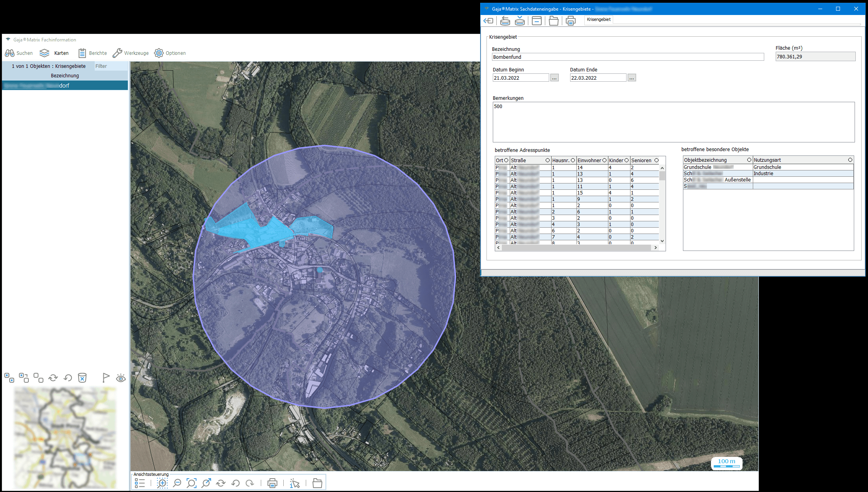This screenshot has height=492, width=868.
Task: Click the printer icon in Sachdateneingabe toolbar
Action: coord(571,21)
